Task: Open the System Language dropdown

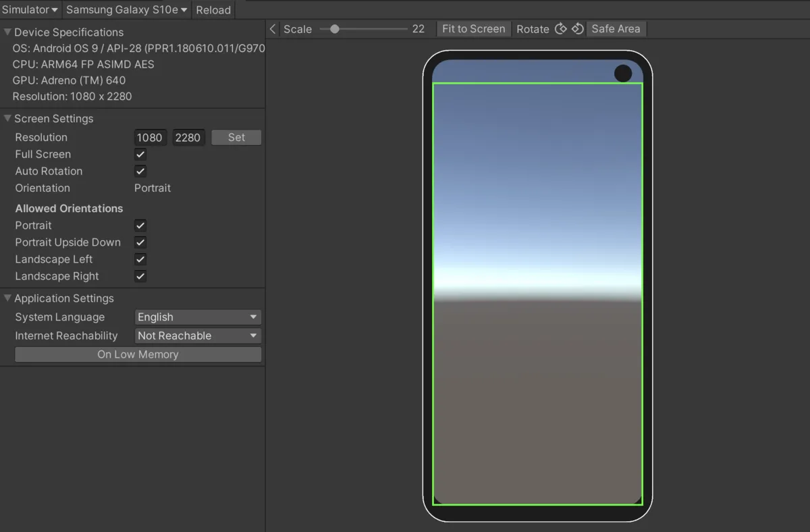Action: tap(198, 317)
